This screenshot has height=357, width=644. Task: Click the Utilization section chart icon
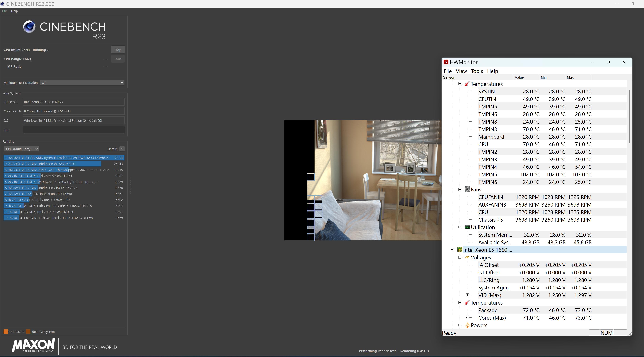tap(467, 227)
